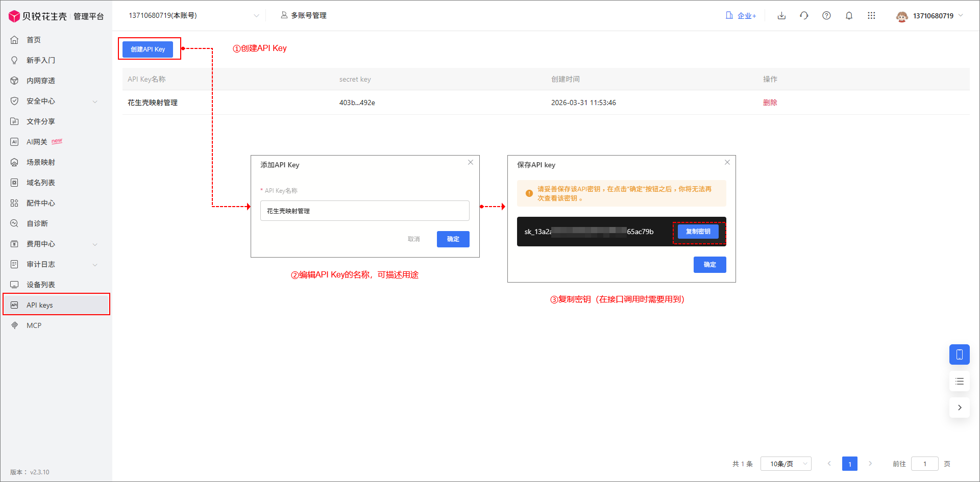Click the user avatar icon

pos(902,16)
